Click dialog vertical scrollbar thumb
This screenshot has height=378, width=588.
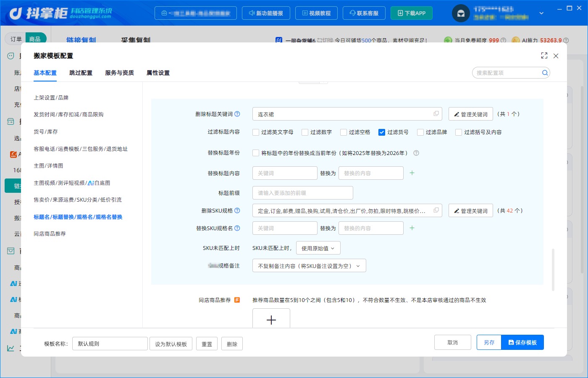(553, 270)
